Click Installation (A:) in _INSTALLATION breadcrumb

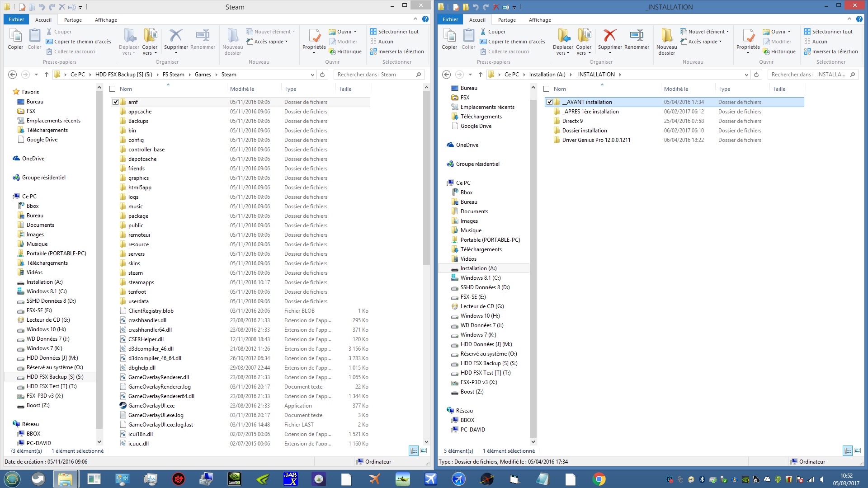[547, 75]
